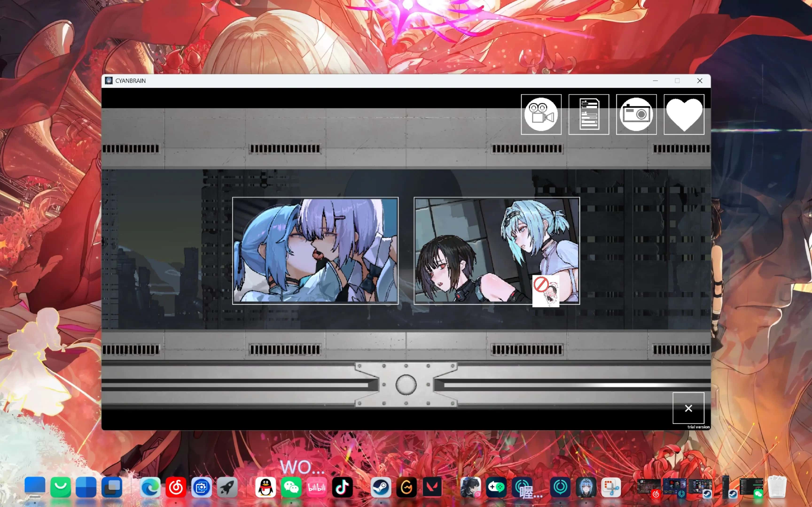The width and height of the screenshot is (812, 507).
Task: Select the left kissing scene thumbnail
Action: point(315,250)
